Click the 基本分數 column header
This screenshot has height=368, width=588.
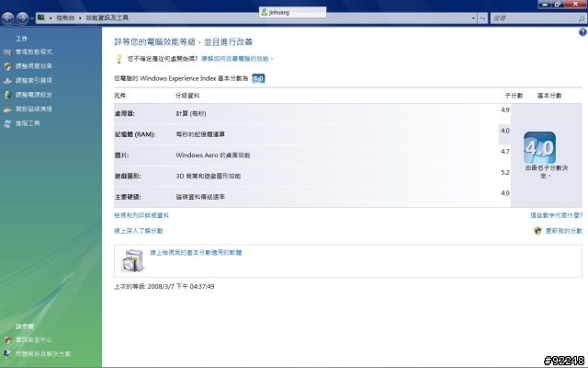pyautogui.click(x=549, y=96)
